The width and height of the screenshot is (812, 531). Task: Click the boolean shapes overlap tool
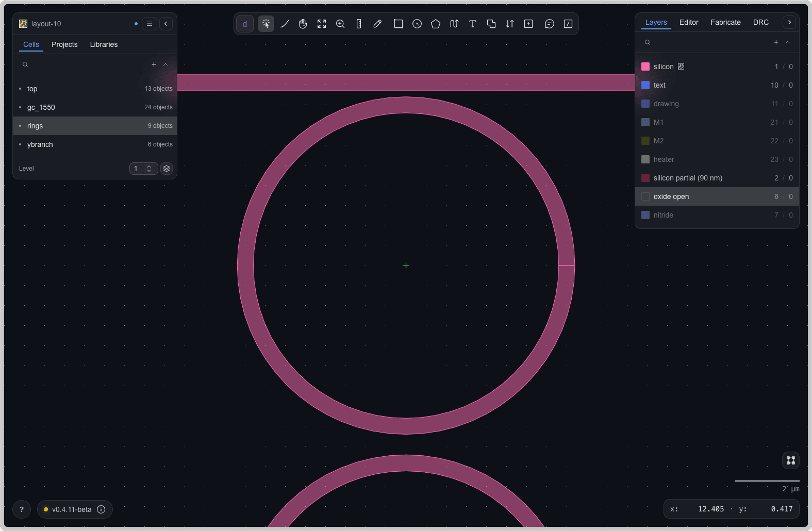pyautogui.click(x=491, y=24)
